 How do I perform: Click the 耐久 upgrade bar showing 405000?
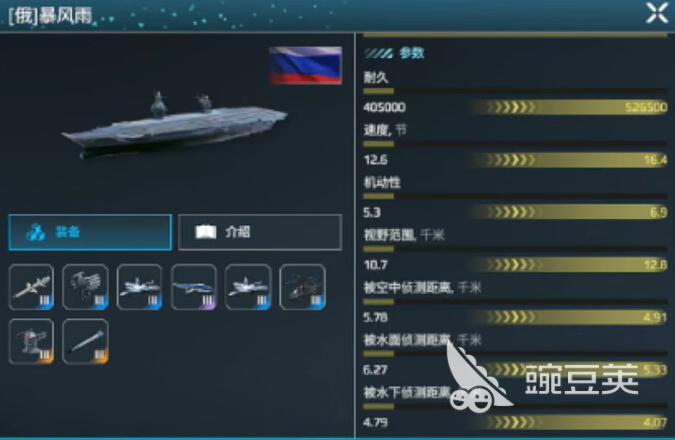(515, 107)
